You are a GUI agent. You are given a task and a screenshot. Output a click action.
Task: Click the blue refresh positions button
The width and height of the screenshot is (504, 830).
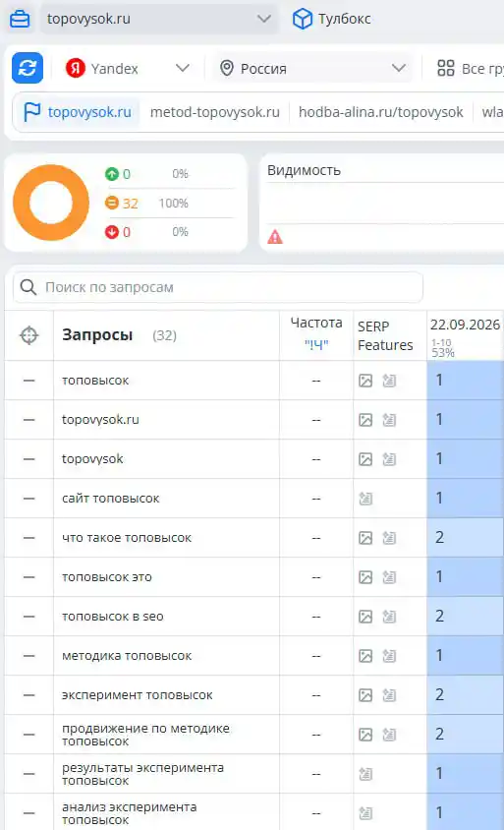[x=28, y=68]
